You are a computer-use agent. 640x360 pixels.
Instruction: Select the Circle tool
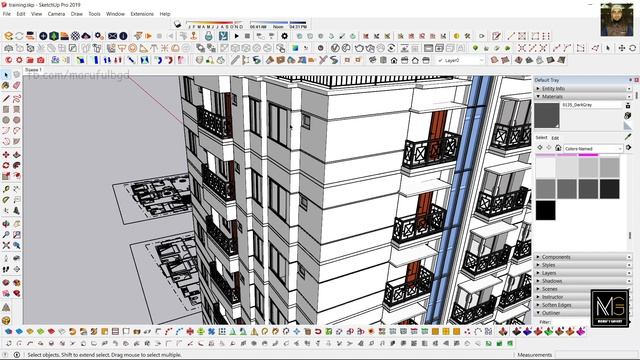pos(6,120)
